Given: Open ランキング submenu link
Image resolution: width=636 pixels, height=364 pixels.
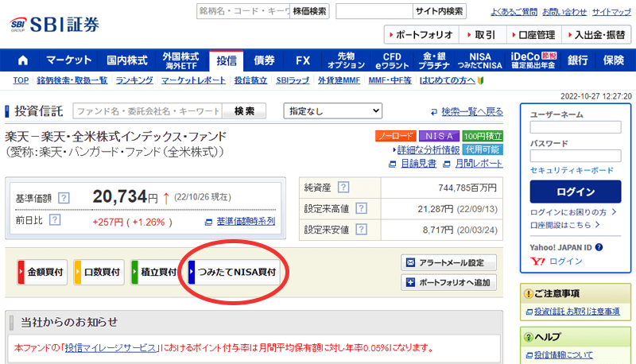Looking at the screenshot, I should [x=134, y=80].
